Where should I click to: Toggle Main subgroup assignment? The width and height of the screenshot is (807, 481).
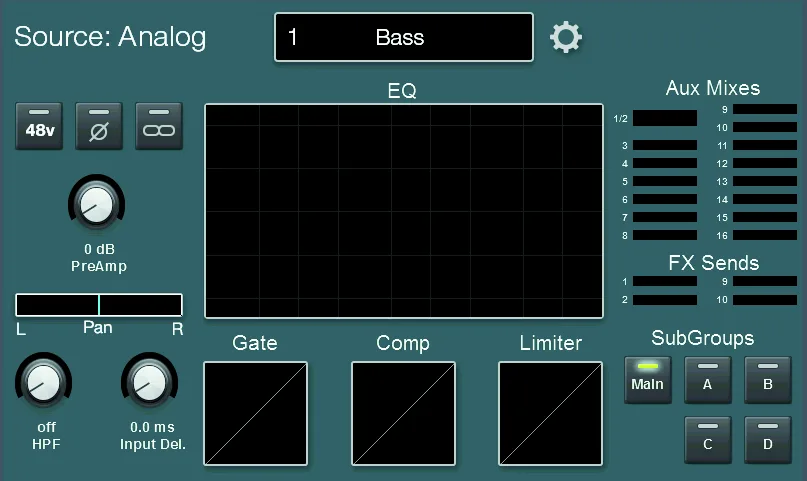coord(648,380)
